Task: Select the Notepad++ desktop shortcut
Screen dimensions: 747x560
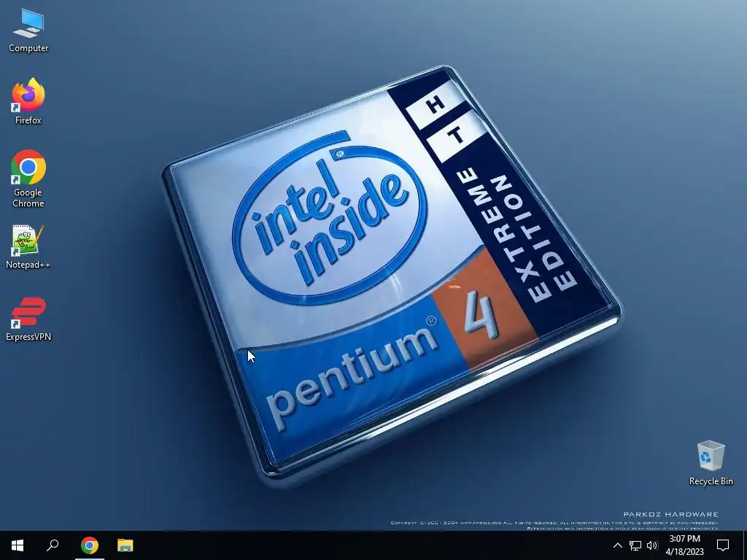Action: [x=28, y=247]
